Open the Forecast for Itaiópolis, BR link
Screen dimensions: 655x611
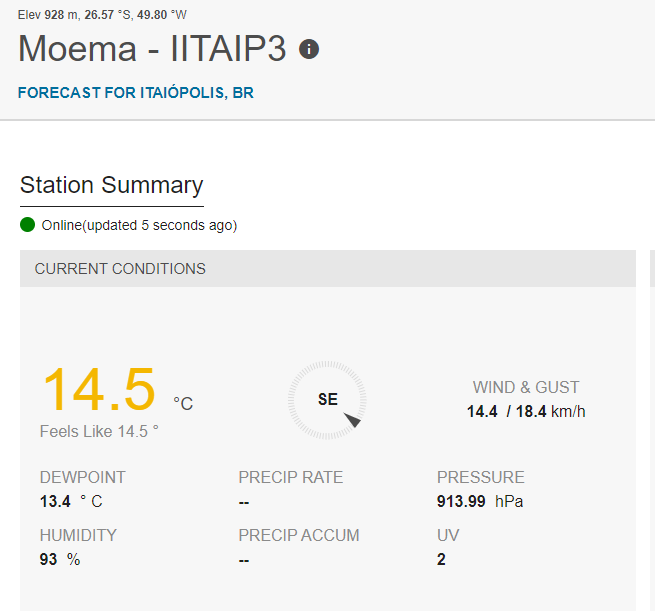click(x=136, y=93)
